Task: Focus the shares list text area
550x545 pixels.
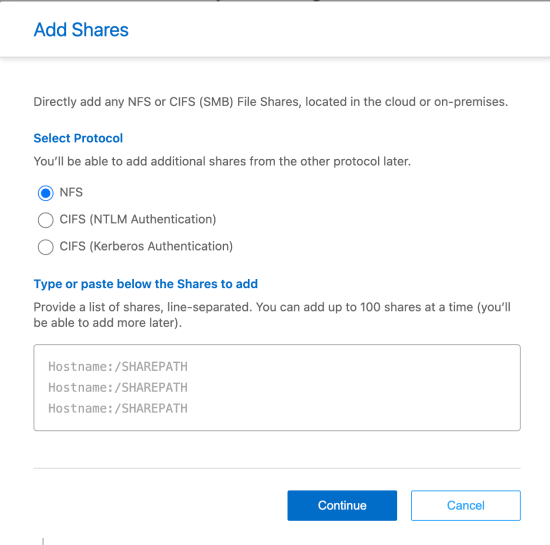Action: 277,388
